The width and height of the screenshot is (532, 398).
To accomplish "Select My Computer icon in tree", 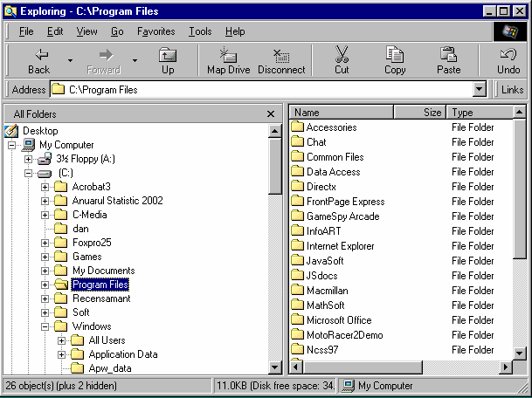I will tap(28, 145).
